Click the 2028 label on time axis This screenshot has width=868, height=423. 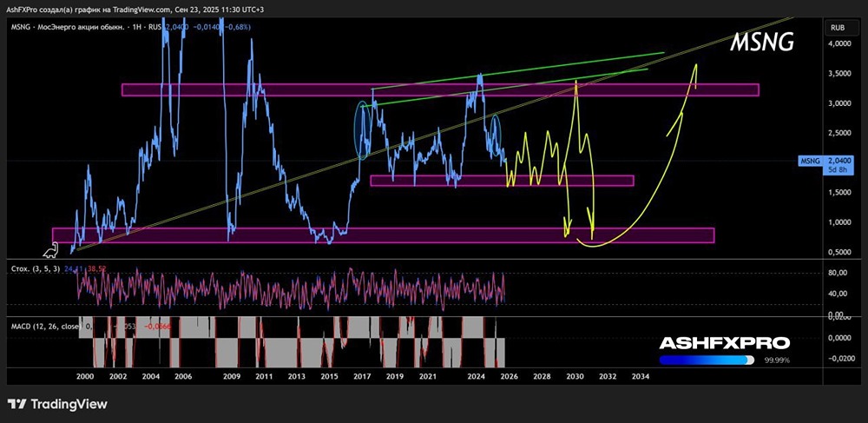pyautogui.click(x=542, y=376)
